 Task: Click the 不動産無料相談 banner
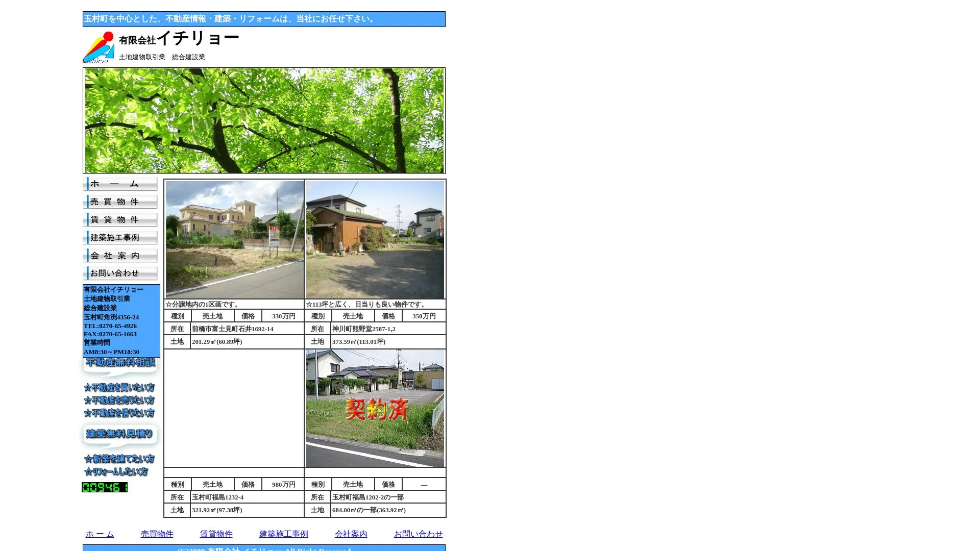coord(120,366)
